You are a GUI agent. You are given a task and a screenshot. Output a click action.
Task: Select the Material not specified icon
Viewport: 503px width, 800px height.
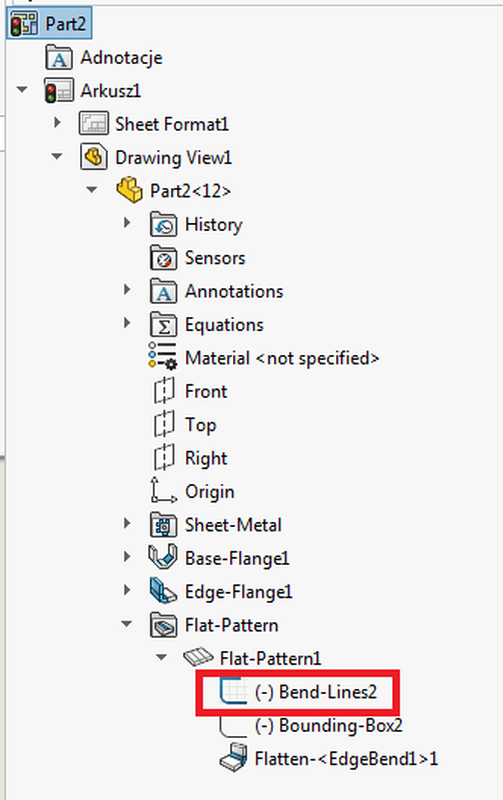[163, 355]
